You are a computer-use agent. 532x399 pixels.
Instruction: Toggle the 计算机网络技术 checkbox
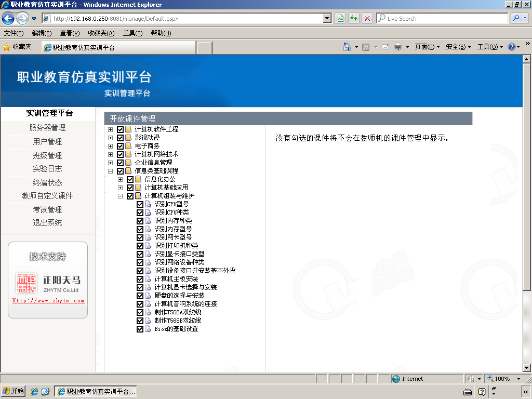tap(120, 154)
